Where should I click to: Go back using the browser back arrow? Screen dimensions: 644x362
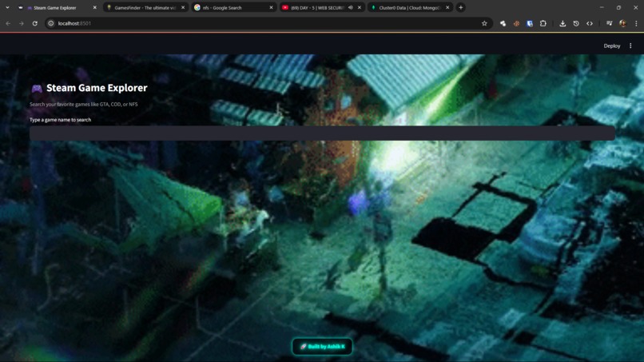click(8, 23)
